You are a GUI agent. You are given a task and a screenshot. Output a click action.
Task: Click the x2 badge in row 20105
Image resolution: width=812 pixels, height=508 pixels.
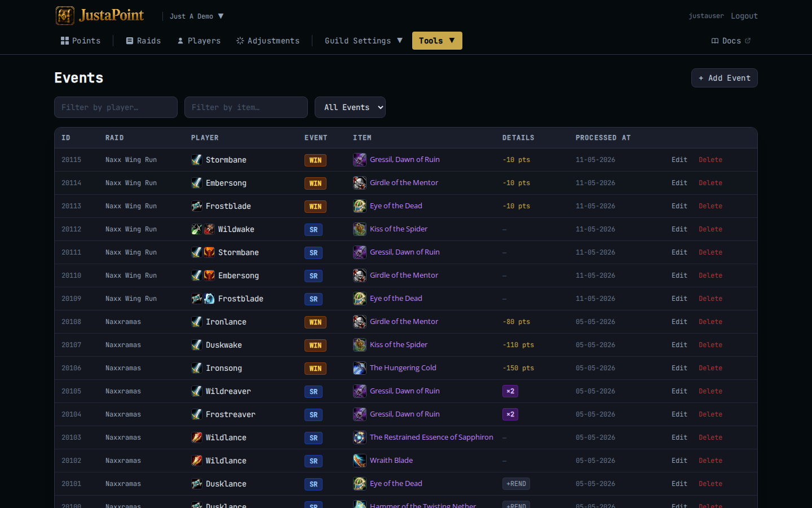tap(510, 391)
